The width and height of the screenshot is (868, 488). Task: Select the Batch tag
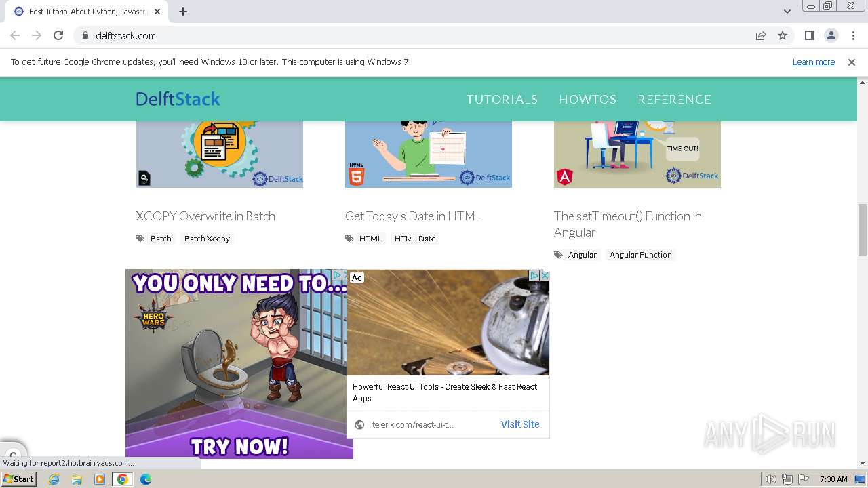pos(161,239)
